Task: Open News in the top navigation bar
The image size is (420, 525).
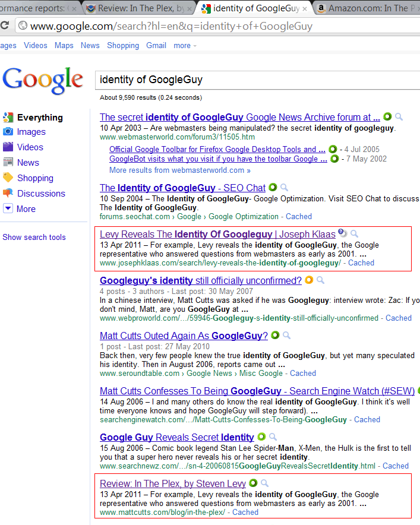Action: pyautogui.click(x=90, y=46)
